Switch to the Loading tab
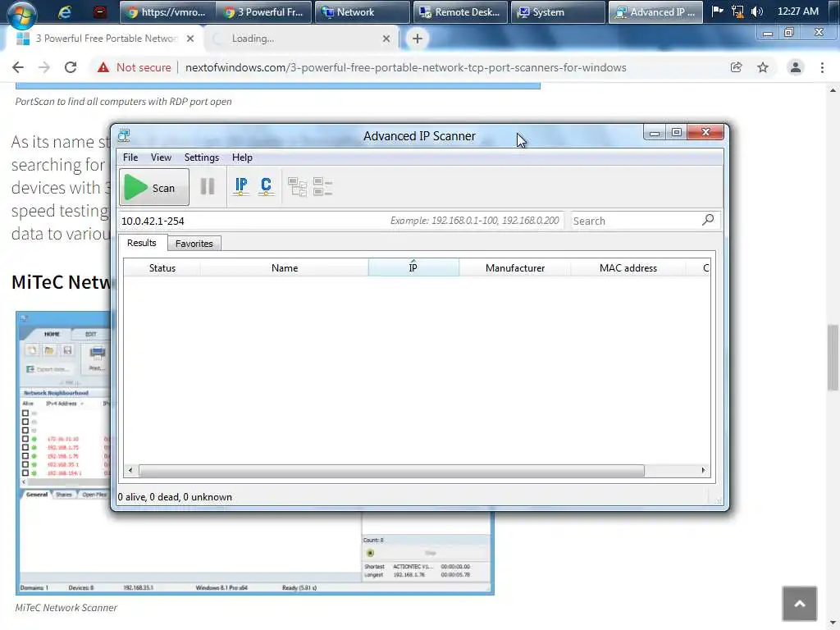The height and width of the screenshot is (630, 840). click(x=300, y=39)
